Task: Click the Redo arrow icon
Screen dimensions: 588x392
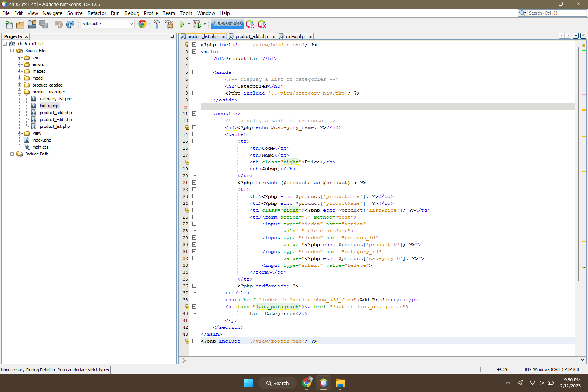Action: [70, 24]
